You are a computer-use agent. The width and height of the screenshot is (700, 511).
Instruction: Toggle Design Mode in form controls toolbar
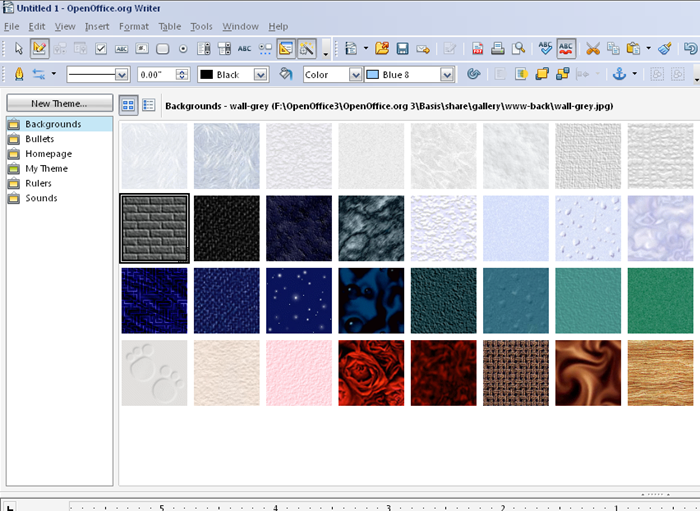click(x=39, y=48)
